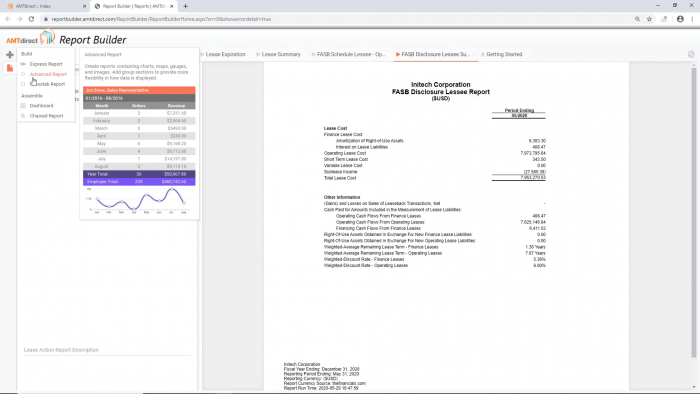Switch to the Lease Expiration tab
700x394 pixels.
(225, 54)
